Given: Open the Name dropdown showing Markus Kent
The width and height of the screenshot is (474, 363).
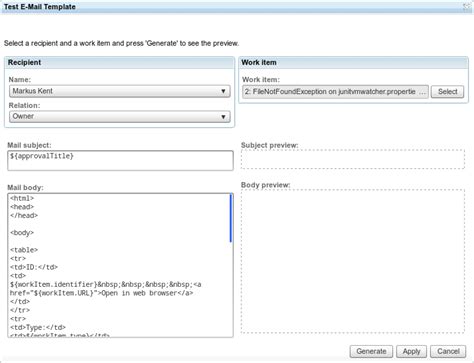Looking at the screenshot, I should click(120, 91).
